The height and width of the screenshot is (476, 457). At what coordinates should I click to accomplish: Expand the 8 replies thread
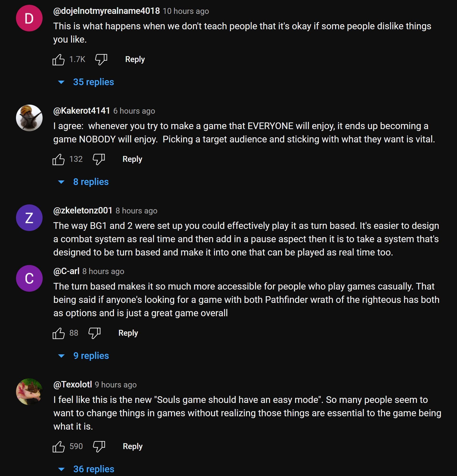(91, 182)
